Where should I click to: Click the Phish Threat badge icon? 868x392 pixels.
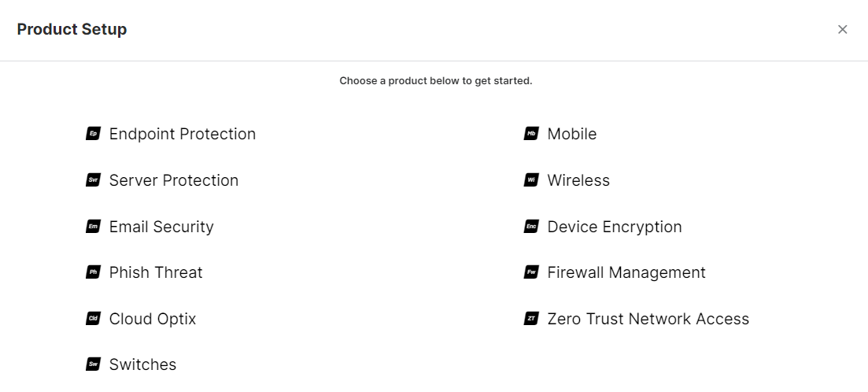point(93,272)
